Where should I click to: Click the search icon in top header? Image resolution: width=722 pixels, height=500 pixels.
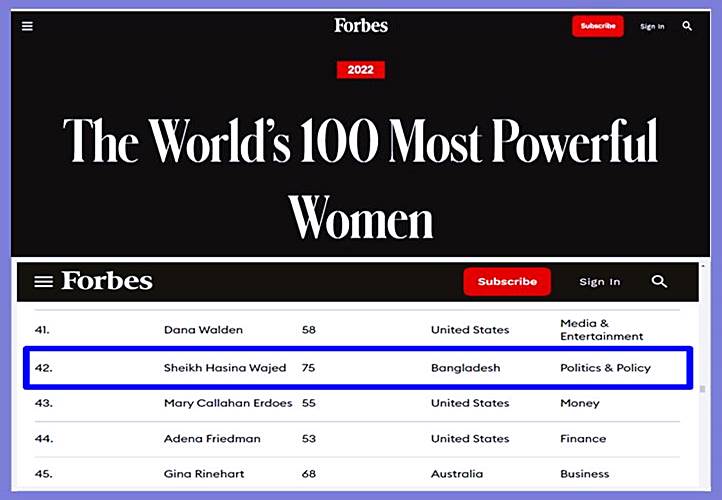coord(687,26)
